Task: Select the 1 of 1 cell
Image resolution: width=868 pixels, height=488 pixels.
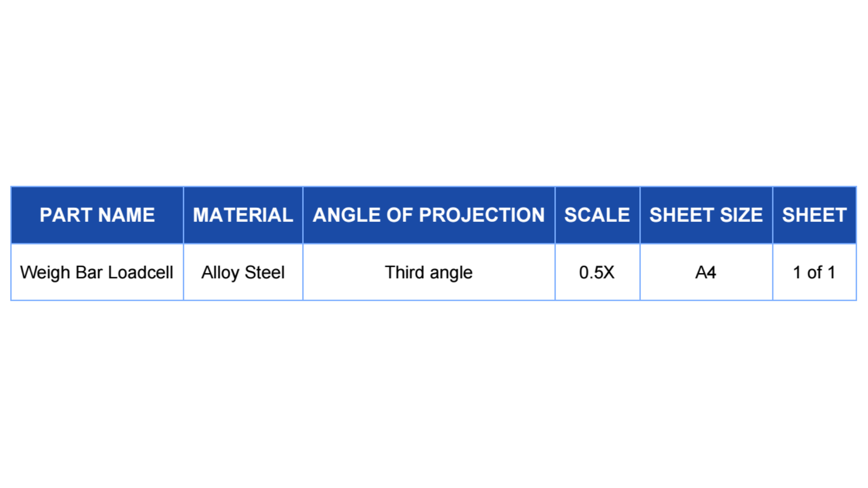Action: tap(814, 272)
